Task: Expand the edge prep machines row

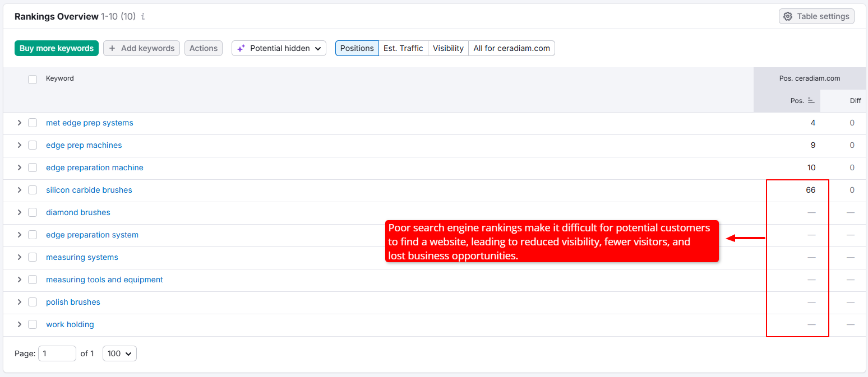Action: pos(19,145)
